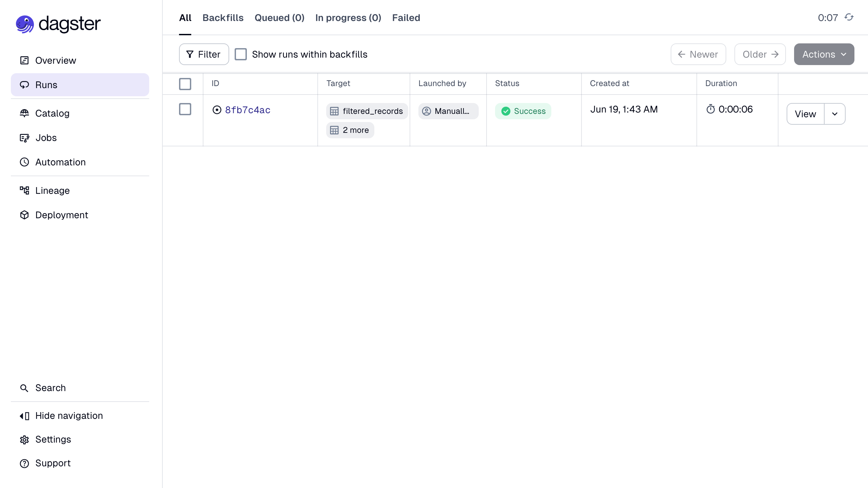Open the Automation clock icon
The height and width of the screenshot is (488, 868).
(24, 162)
